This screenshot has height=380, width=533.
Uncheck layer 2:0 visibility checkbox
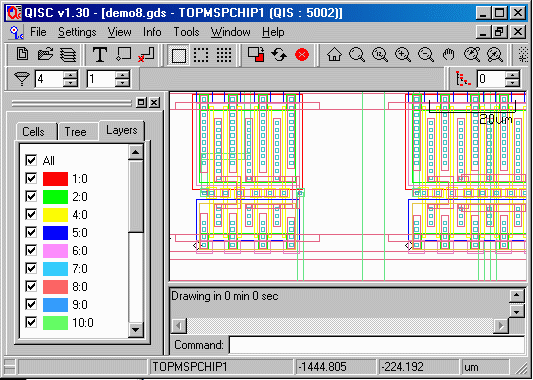point(31,196)
